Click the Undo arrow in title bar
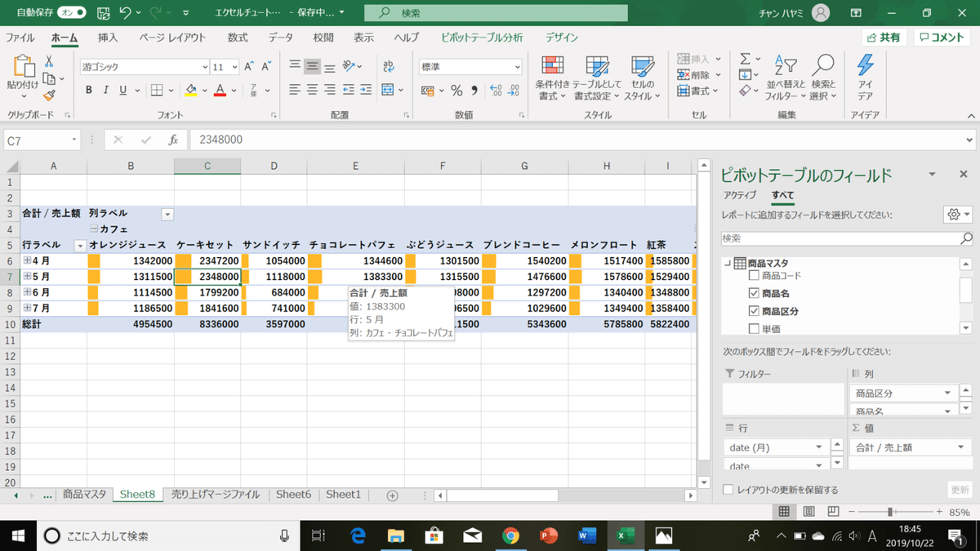The height and width of the screenshot is (551, 980). click(125, 13)
